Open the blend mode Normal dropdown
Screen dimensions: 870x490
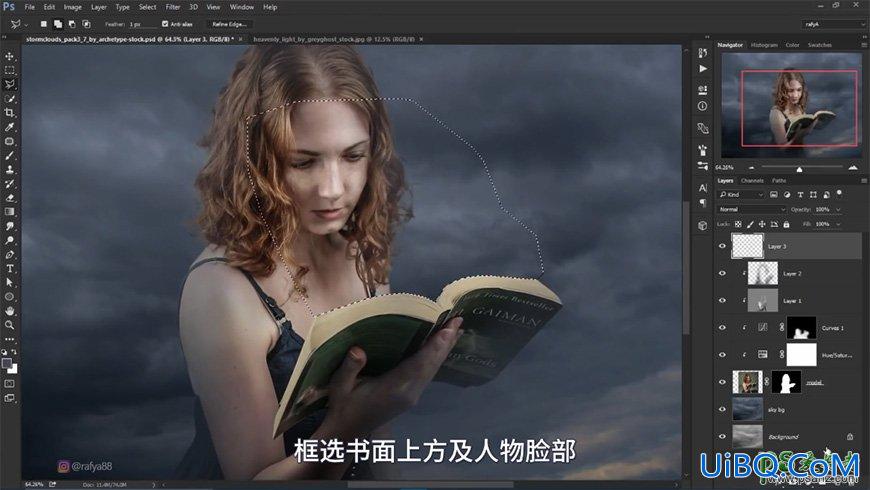752,209
